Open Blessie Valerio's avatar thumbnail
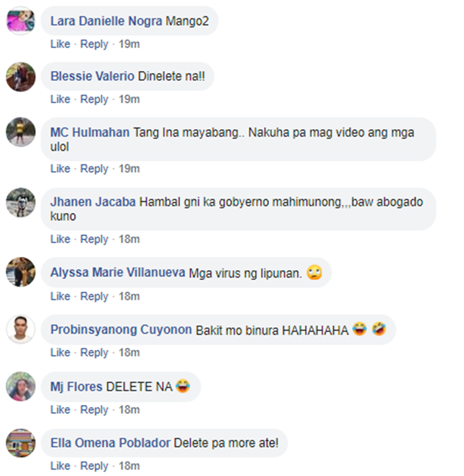Viewport: 464px width, 476px height. [20, 77]
